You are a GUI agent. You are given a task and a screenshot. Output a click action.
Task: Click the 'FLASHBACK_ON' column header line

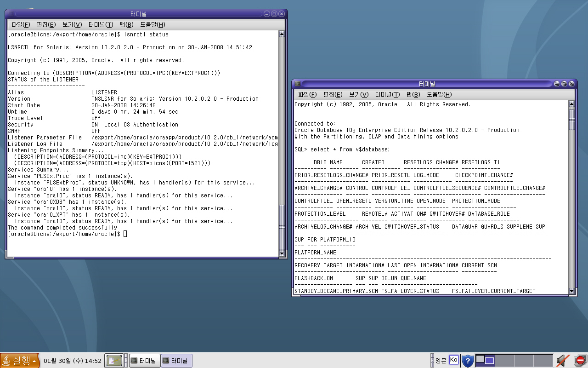point(360,278)
